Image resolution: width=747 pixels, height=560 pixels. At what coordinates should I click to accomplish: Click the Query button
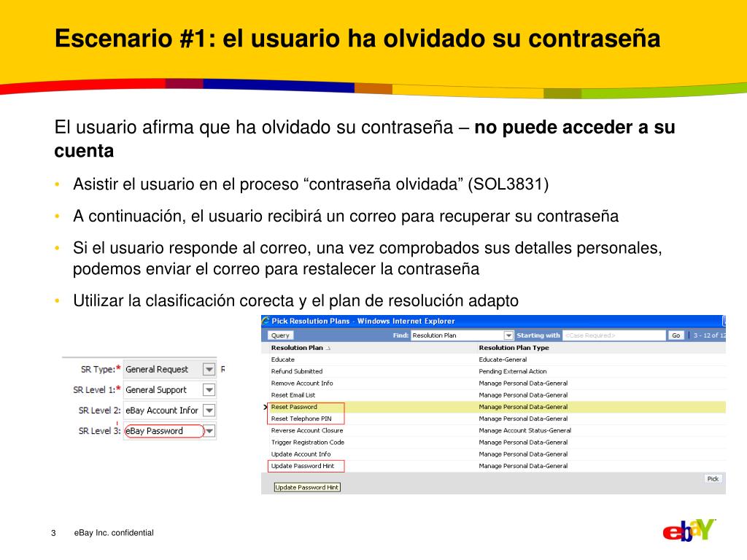(280, 335)
